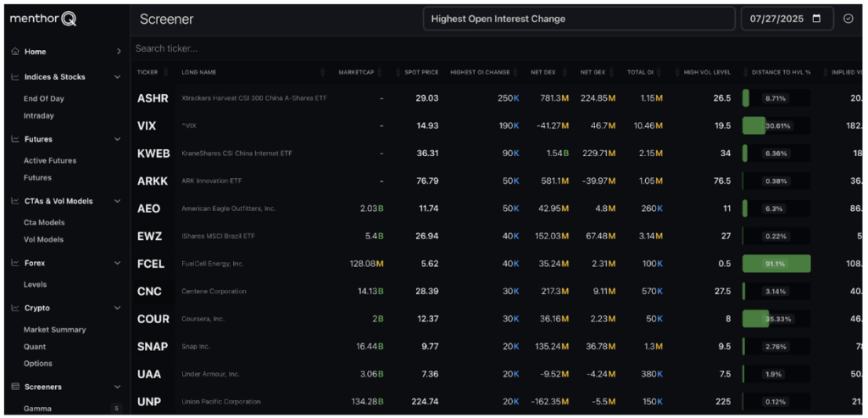The height and width of the screenshot is (418, 868).
Task: Open the Crypto Options page
Action: coord(37,363)
